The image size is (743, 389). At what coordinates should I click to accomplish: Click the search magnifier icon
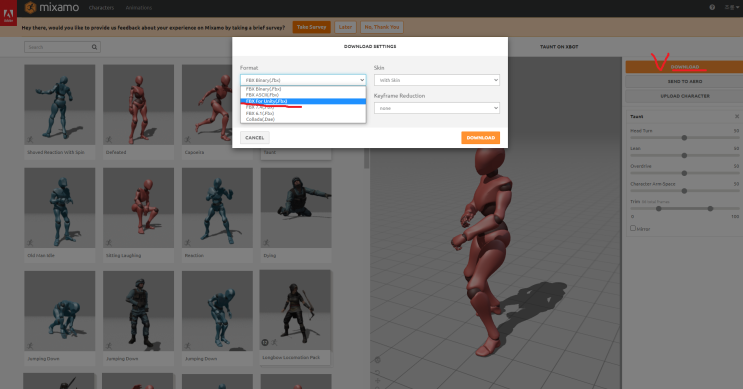tap(94, 47)
